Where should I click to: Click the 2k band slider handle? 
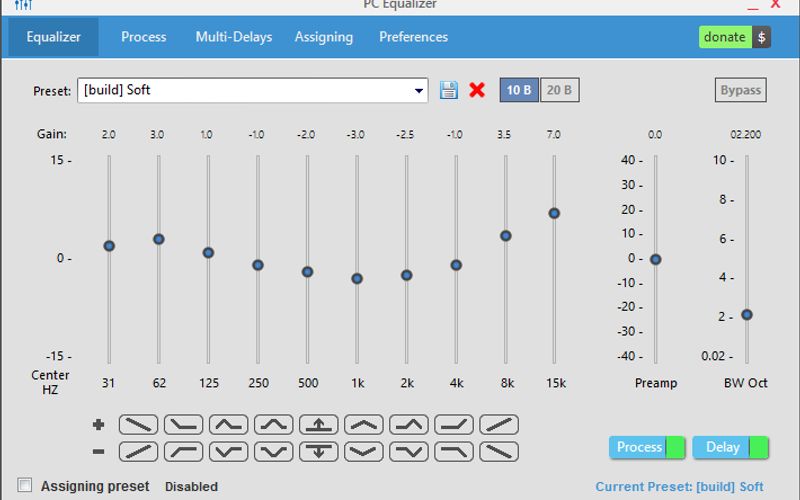(x=406, y=276)
